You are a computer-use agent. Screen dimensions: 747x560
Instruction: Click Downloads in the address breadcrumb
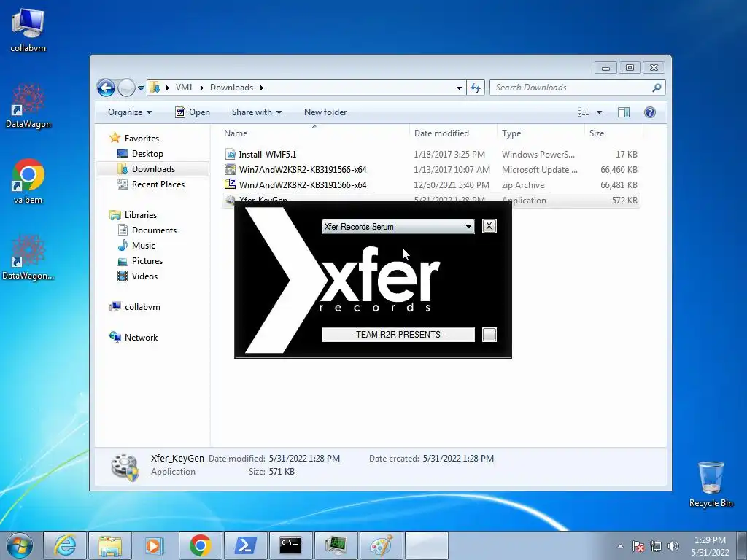[231, 87]
